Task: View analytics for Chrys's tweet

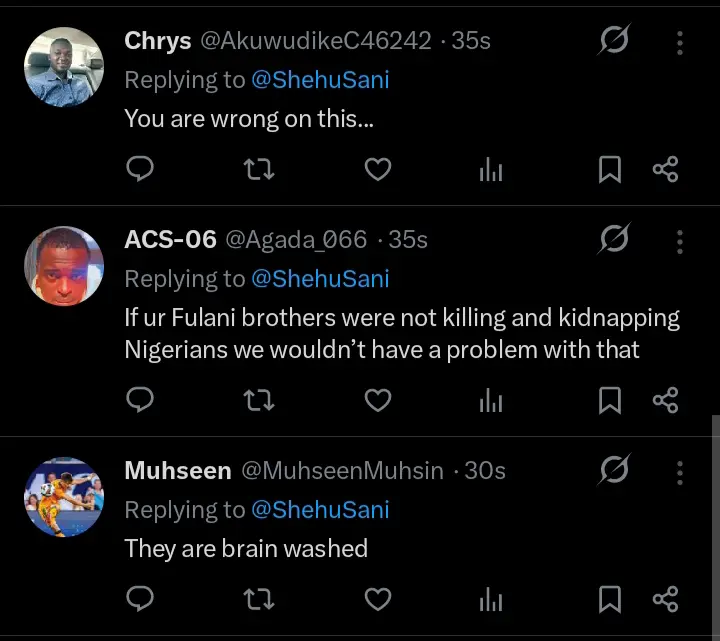Action: pyautogui.click(x=490, y=170)
